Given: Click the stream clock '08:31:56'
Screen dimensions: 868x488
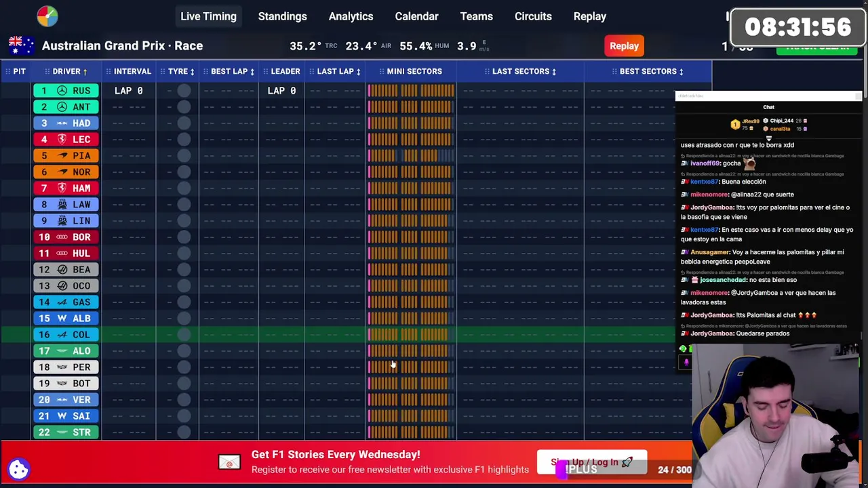Looking at the screenshot, I should tap(797, 27).
